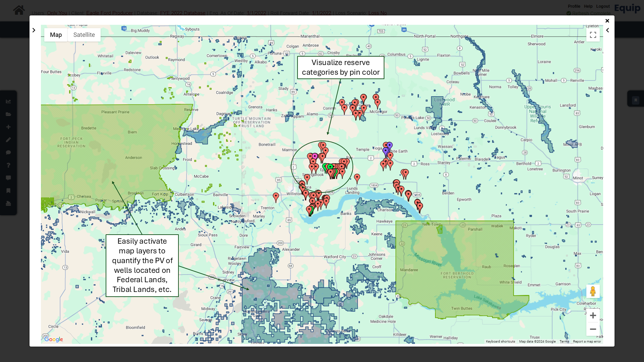Switch to Satellite view
644x362 pixels.
coord(84,35)
